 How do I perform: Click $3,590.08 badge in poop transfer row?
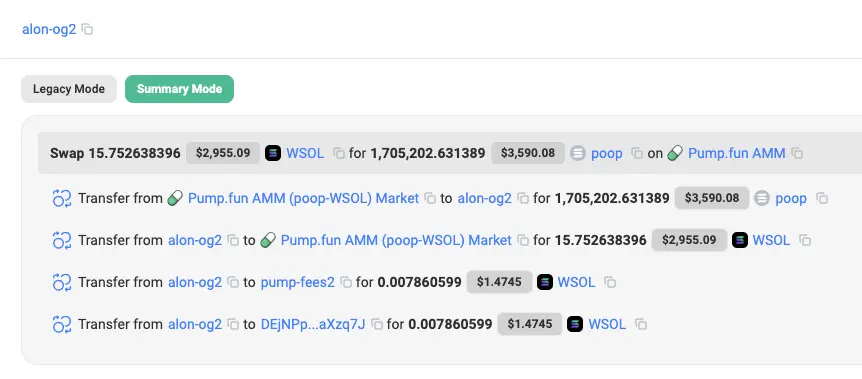pos(712,198)
